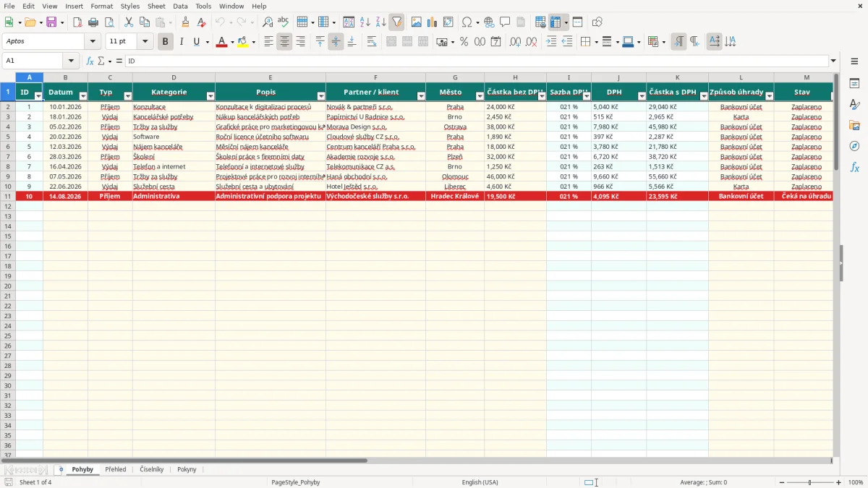Open the Insert Chart tool
Image resolution: width=868 pixels, height=488 pixels.
coord(432,22)
